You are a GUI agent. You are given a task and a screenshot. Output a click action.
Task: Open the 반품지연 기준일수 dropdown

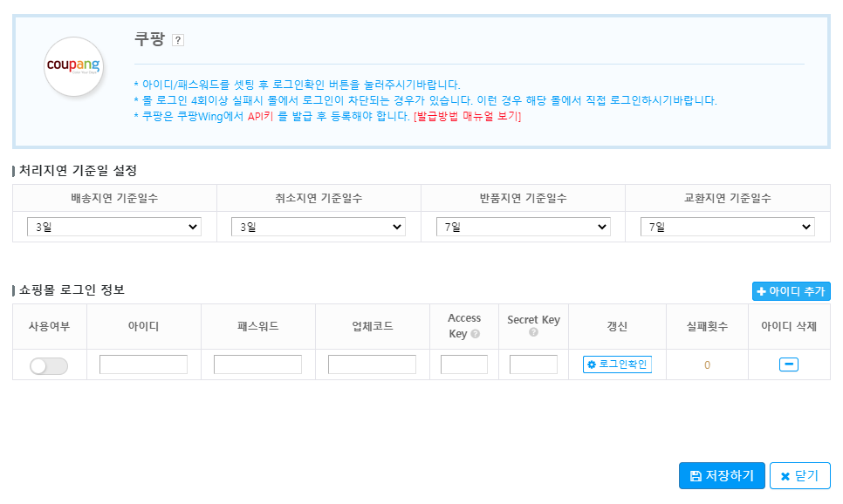[x=522, y=226]
